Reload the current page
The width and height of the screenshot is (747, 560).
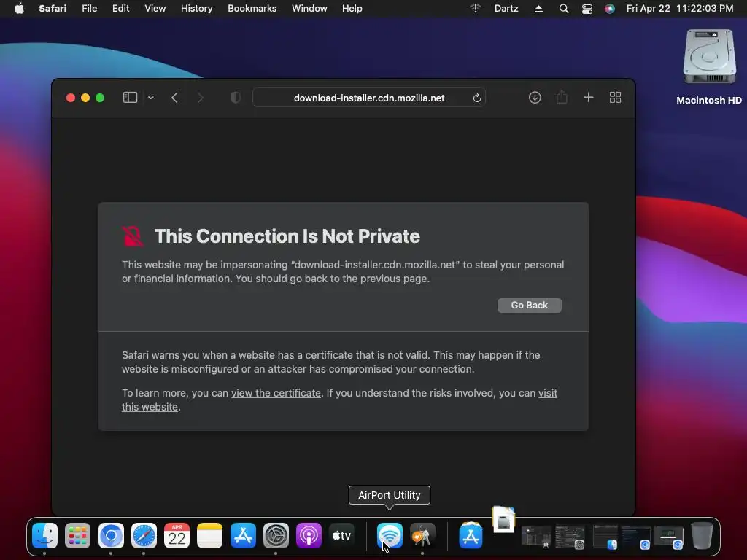477,98
